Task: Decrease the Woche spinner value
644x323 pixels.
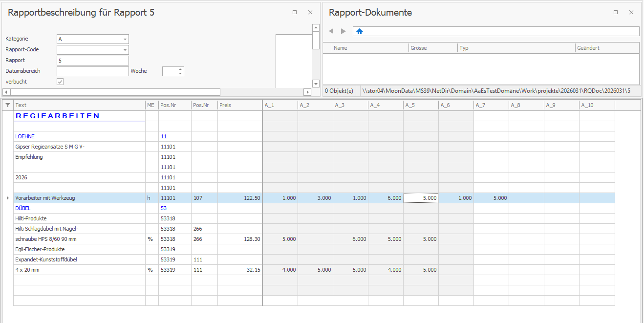Action: pos(180,73)
